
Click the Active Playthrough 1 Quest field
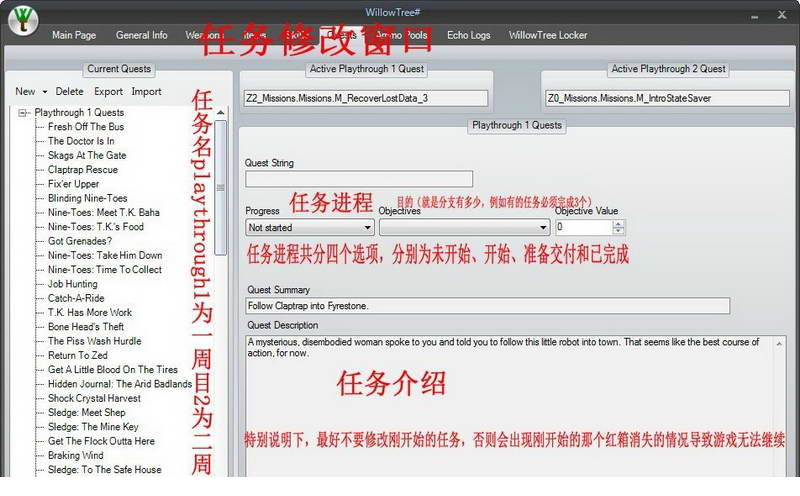tap(366, 98)
